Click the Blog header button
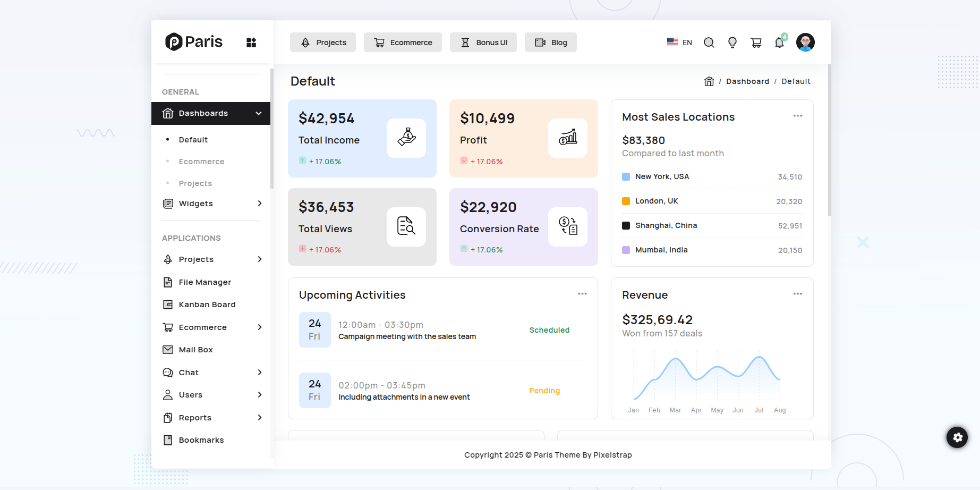Image resolution: width=980 pixels, height=490 pixels. point(551,43)
